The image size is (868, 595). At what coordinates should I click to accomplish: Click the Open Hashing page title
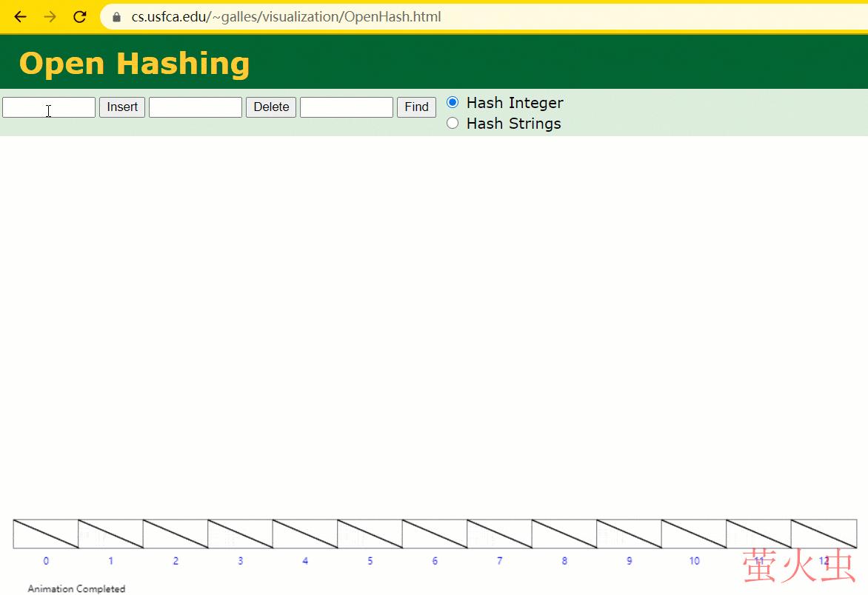click(x=134, y=64)
